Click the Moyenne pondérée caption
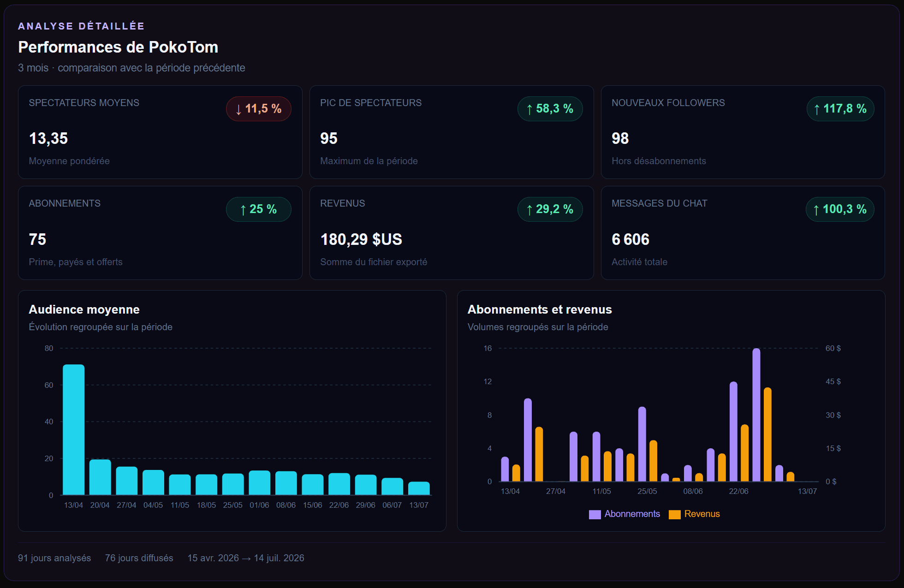The width and height of the screenshot is (904, 588). (x=69, y=161)
